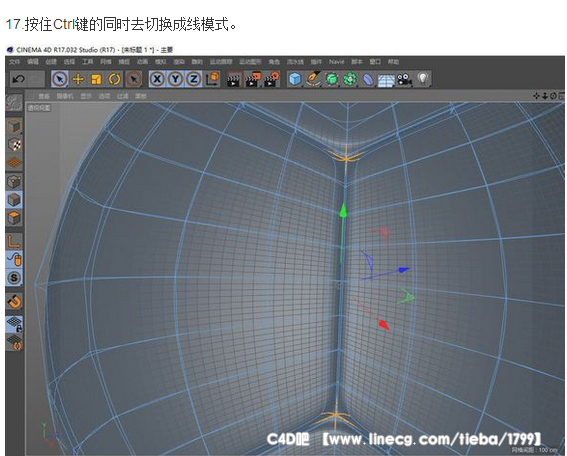Open the 动画 (Animate) menu

[142, 62]
